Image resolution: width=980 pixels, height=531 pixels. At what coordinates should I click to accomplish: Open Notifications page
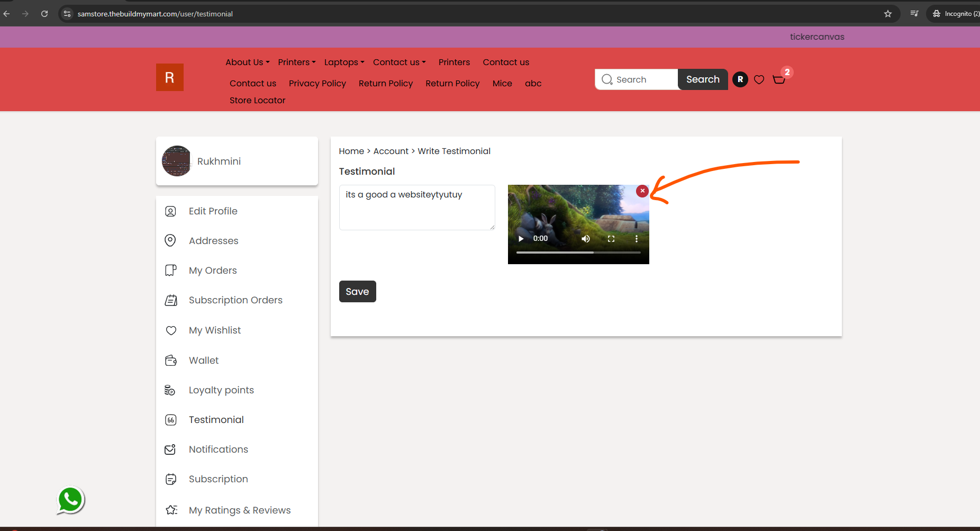(219, 449)
